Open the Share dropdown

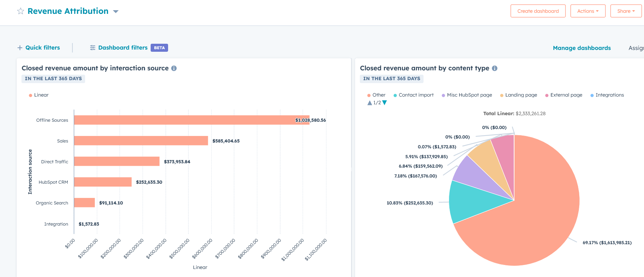626,11
